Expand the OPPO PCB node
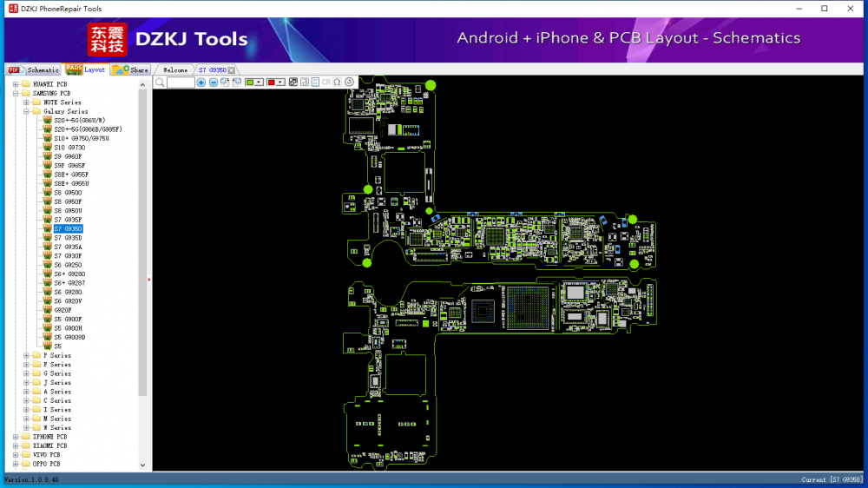This screenshot has height=488, width=868. click(16, 465)
